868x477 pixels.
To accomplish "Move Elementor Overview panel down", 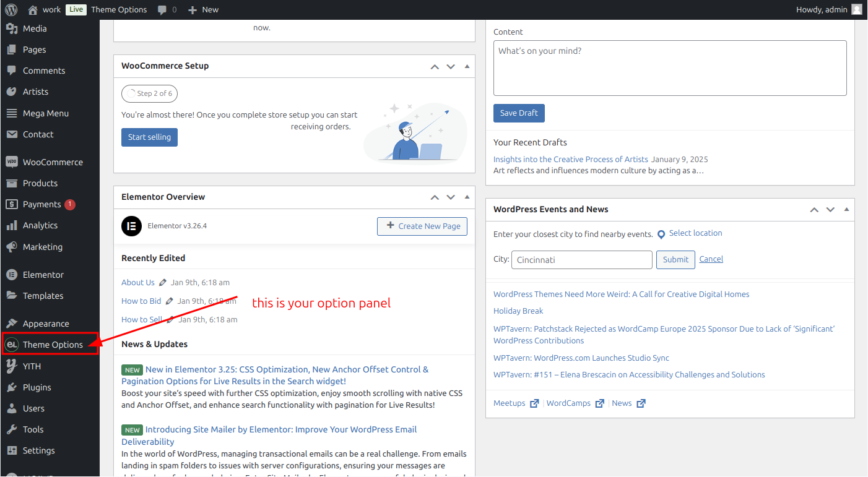I will pyautogui.click(x=451, y=197).
